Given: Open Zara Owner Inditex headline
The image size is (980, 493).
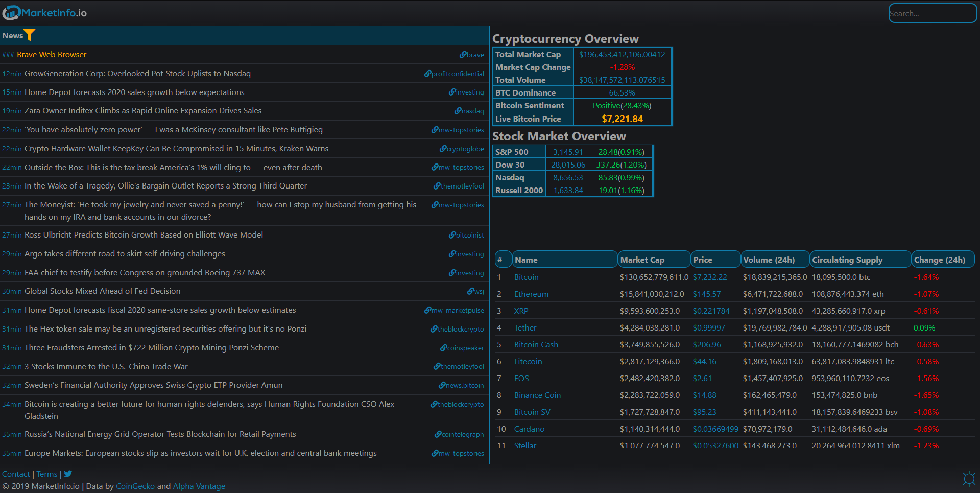Looking at the screenshot, I should [x=143, y=110].
